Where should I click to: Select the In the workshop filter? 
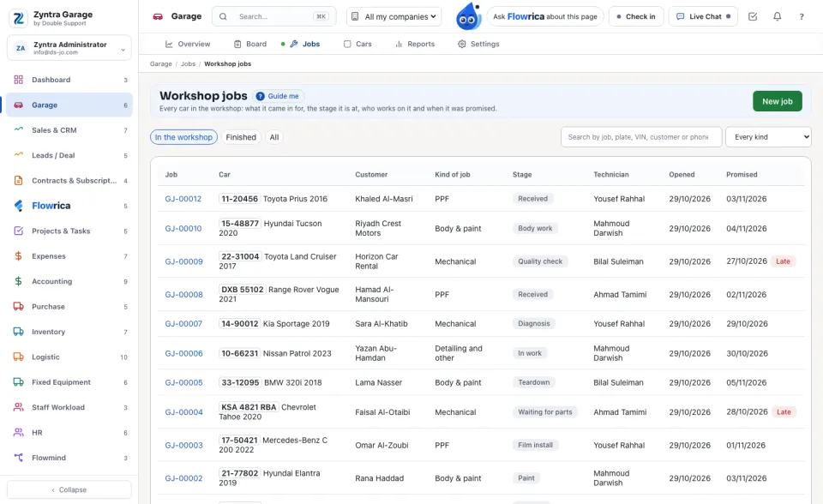(183, 137)
